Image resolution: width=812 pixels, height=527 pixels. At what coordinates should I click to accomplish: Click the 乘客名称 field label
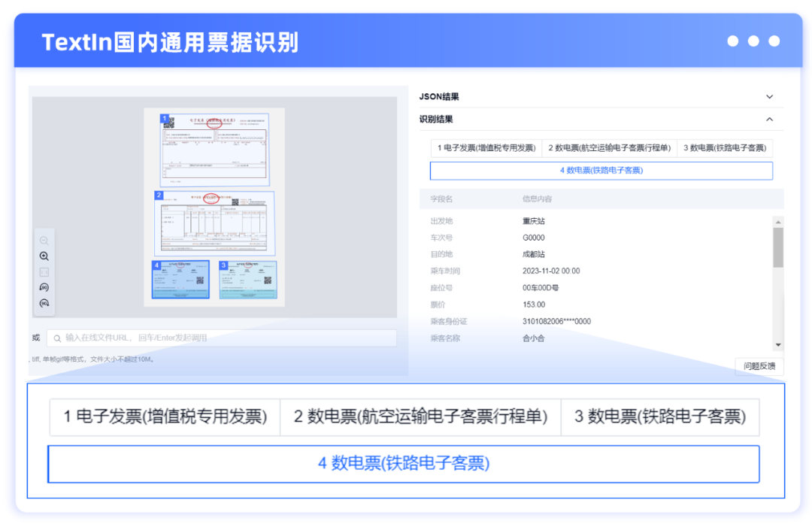point(445,338)
